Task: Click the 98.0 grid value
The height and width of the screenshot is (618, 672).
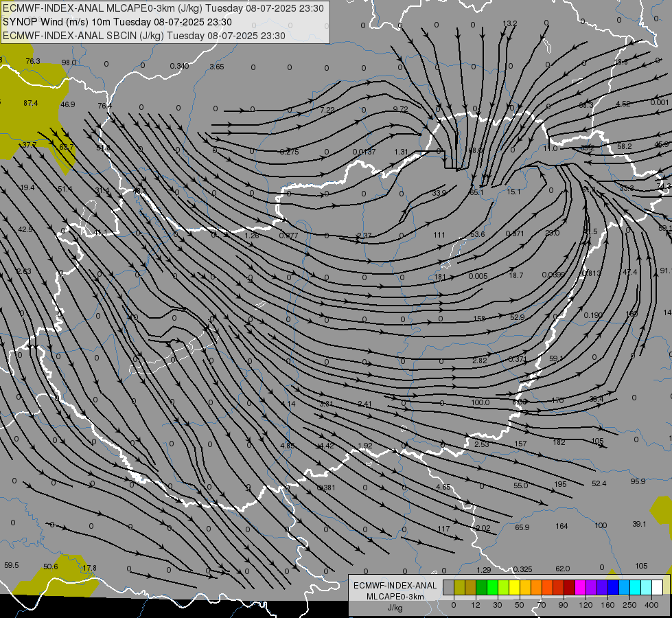Action: click(x=69, y=62)
